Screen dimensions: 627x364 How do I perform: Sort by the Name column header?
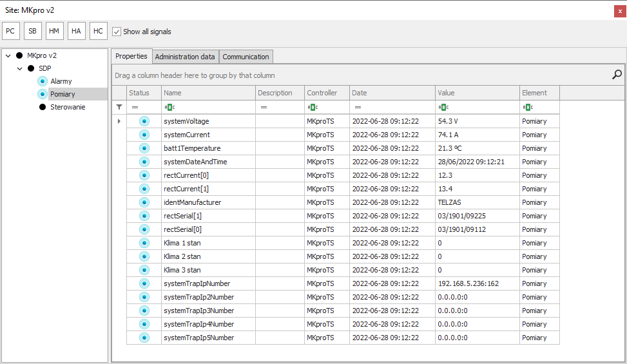[208, 93]
